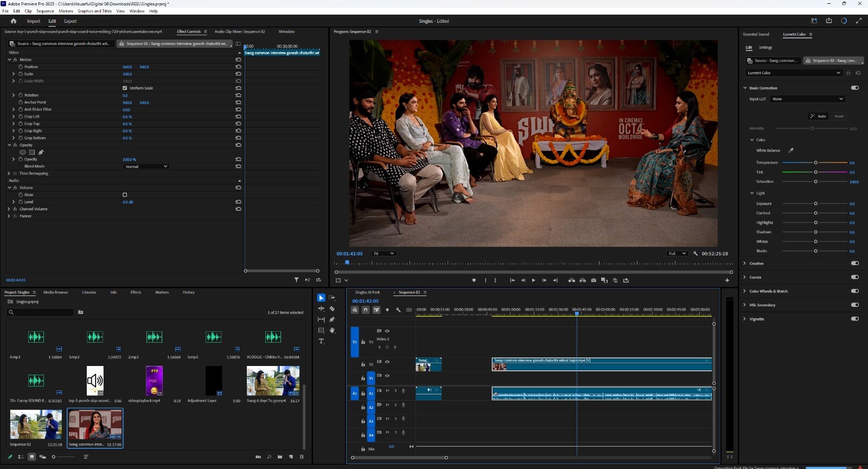Viewport: 868px width, 469px height.
Task: Click the Temperature slider handle
Action: tap(815, 163)
